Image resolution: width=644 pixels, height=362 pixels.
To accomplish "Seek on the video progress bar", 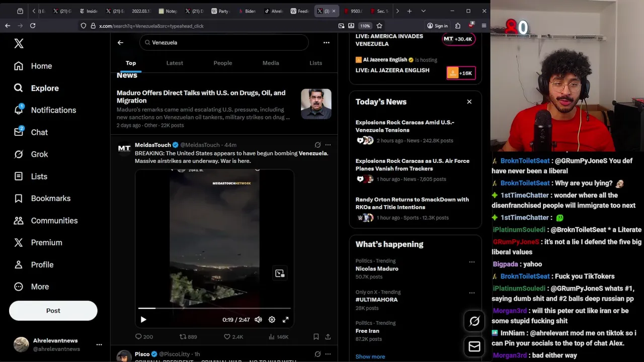I will tap(214, 308).
